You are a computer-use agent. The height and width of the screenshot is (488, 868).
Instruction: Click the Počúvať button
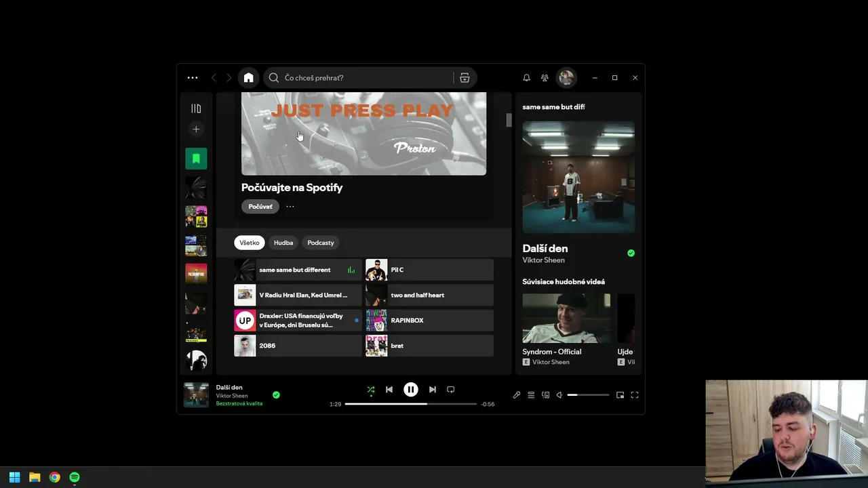(260, 207)
